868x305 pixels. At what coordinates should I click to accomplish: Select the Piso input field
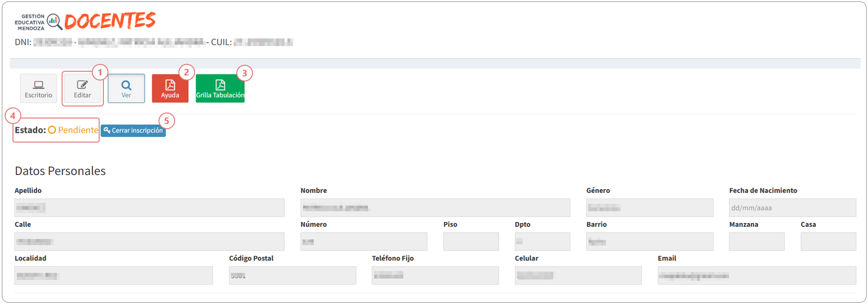[x=471, y=242]
